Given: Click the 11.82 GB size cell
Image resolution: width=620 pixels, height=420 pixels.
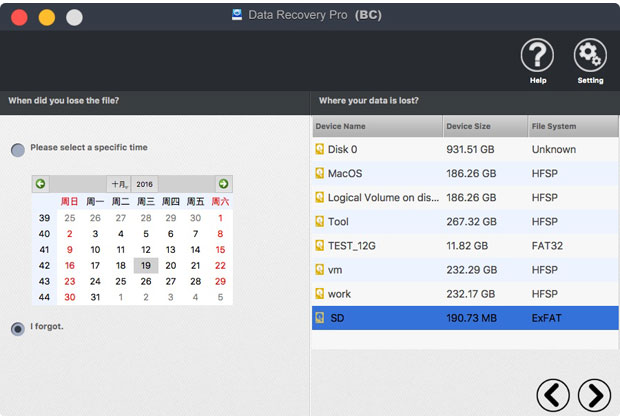Looking at the screenshot, I should (467, 246).
